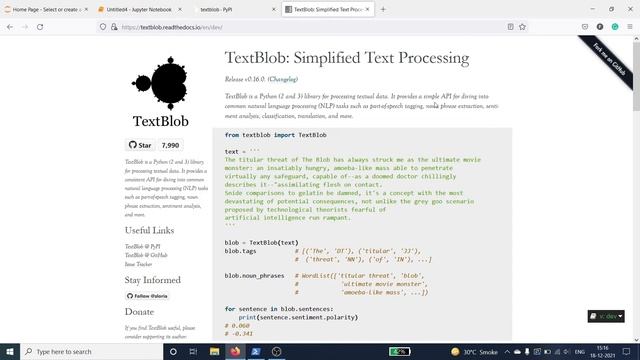The height and width of the screenshot is (360, 640).
Task: Open the Pocket save icon in the toolbar
Action: point(585,27)
